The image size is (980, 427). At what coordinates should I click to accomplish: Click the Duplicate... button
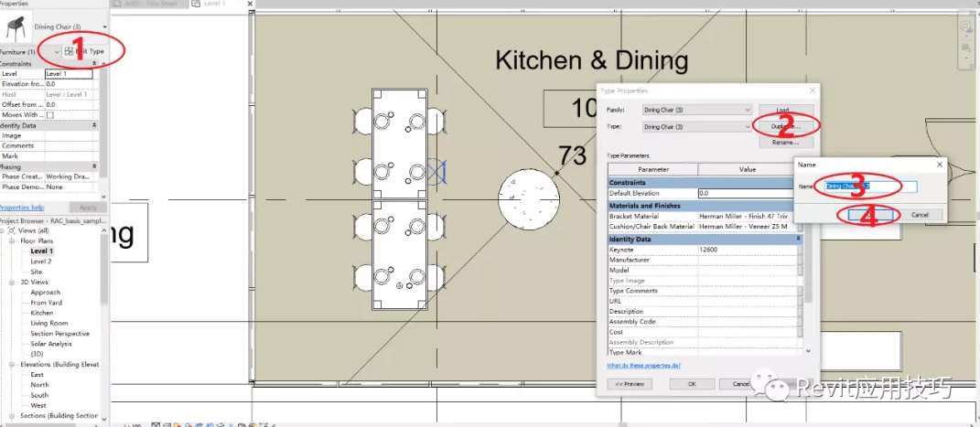pyautogui.click(x=786, y=127)
